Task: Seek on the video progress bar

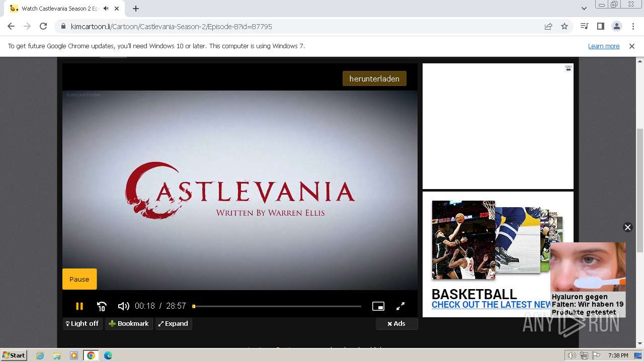Action: pyautogui.click(x=277, y=306)
